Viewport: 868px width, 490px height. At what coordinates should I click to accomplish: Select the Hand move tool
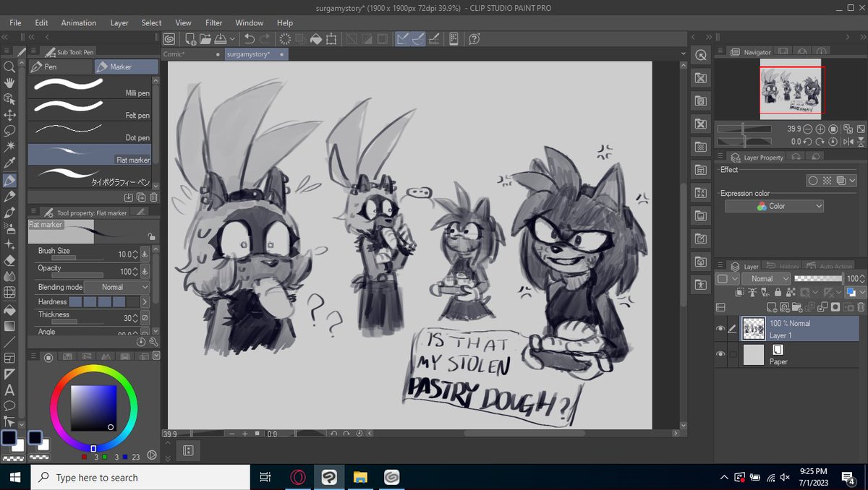[x=9, y=82]
